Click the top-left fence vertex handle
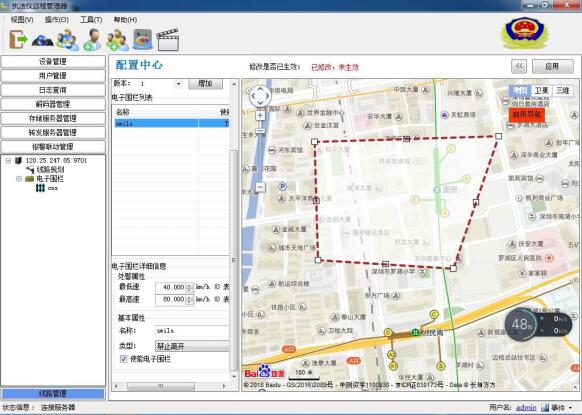This screenshot has height=415, width=582. 314,141
